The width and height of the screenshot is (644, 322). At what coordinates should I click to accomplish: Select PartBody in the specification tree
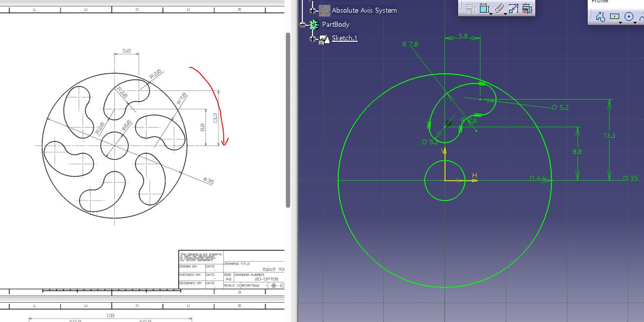335,24
